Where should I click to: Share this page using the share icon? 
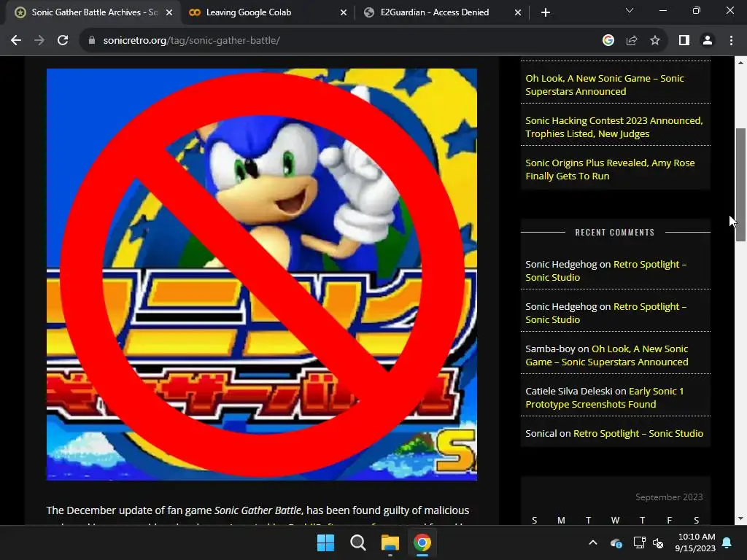(632, 41)
